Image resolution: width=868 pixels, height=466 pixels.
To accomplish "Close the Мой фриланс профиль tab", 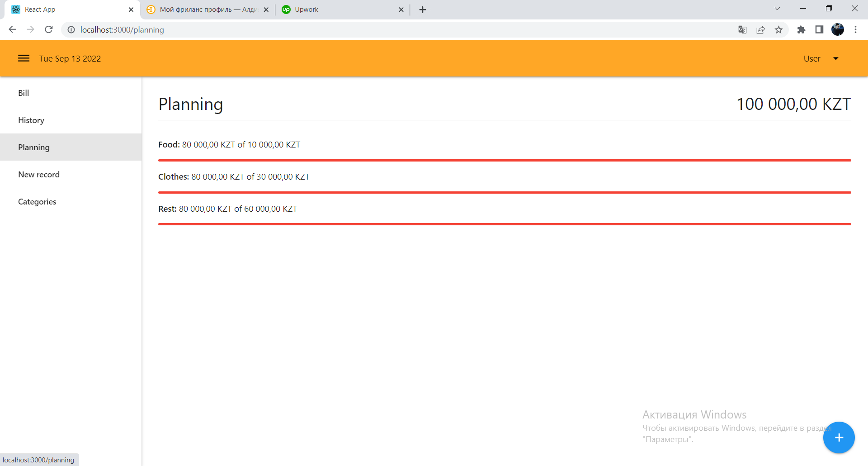I will point(266,10).
